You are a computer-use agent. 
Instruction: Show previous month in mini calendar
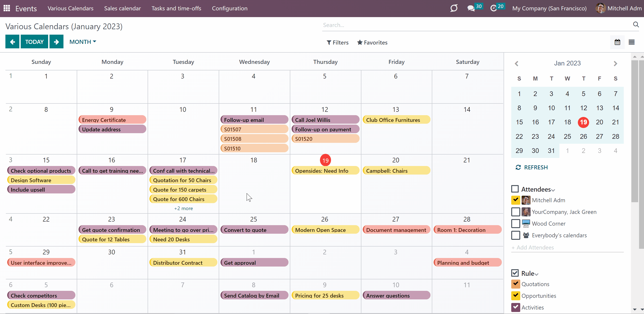516,63
